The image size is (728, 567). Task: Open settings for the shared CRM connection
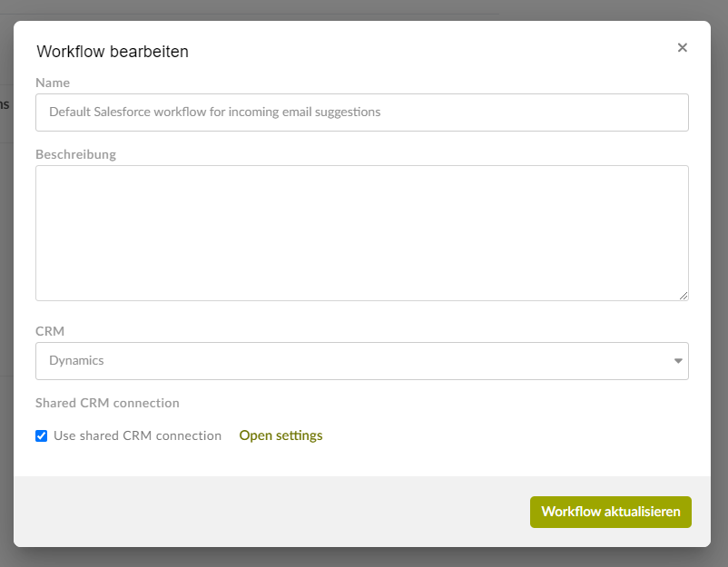click(280, 435)
